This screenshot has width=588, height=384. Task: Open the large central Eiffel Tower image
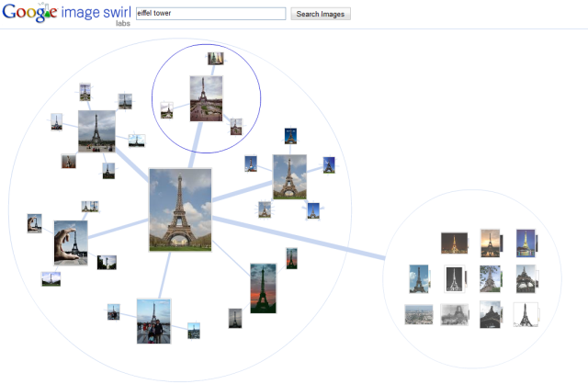180,209
